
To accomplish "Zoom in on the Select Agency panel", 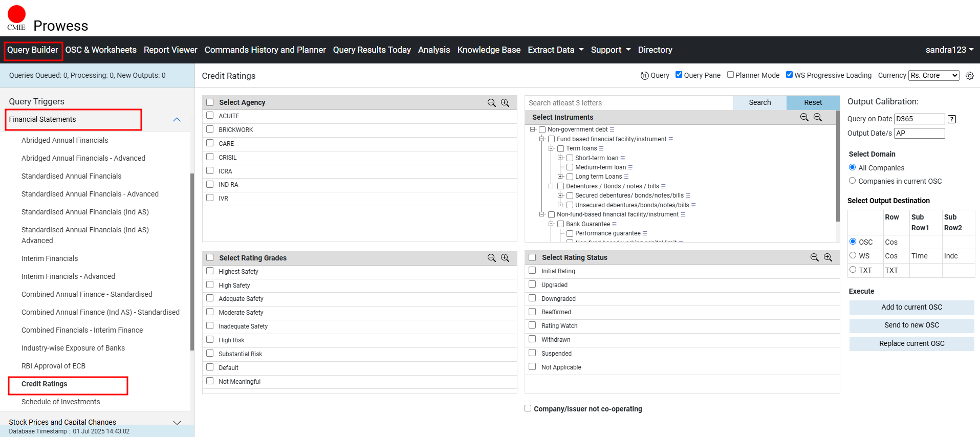I will 505,103.
